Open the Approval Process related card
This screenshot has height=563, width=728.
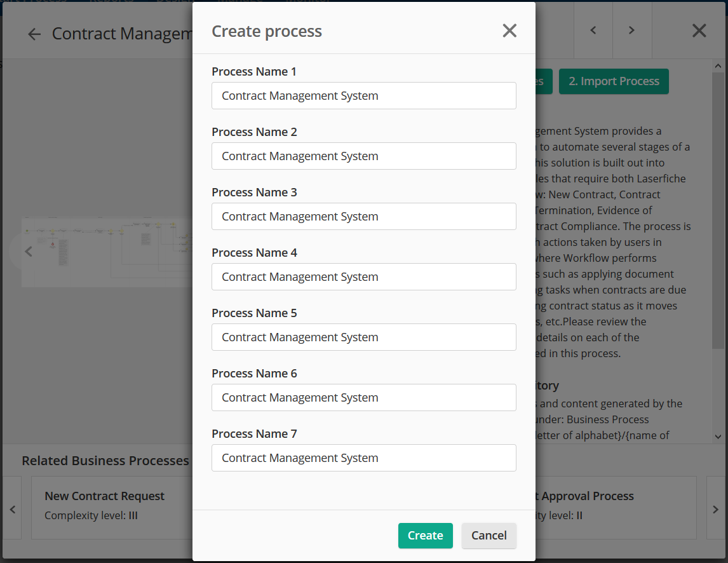point(616,507)
